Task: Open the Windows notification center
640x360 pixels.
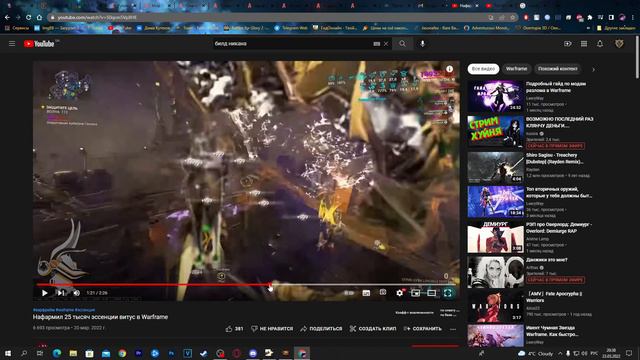Action: point(629,353)
